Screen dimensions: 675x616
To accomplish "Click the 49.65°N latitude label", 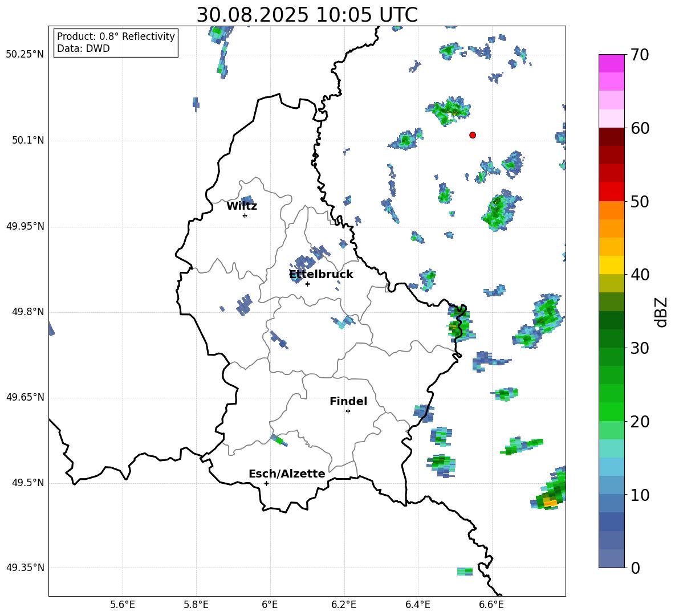I will coord(25,397).
